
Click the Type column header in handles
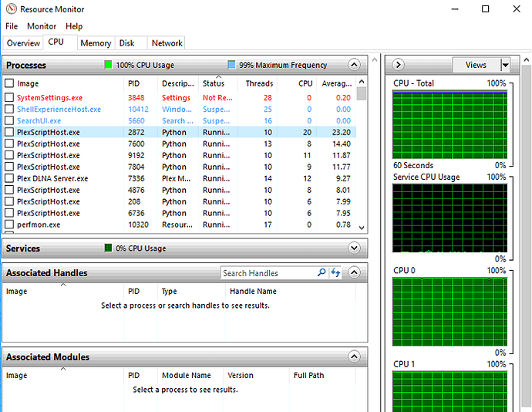click(170, 291)
